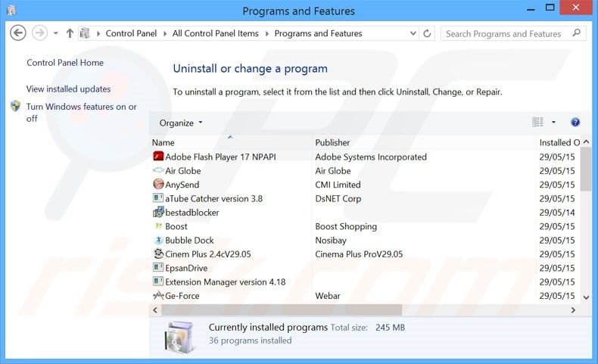Click the Windows features shield icon
This screenshot has width=598, height=364.
(x=15, y=106)
